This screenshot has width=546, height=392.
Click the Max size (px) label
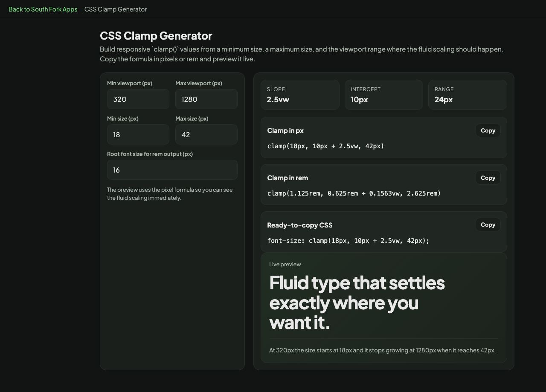pos(192,118)
